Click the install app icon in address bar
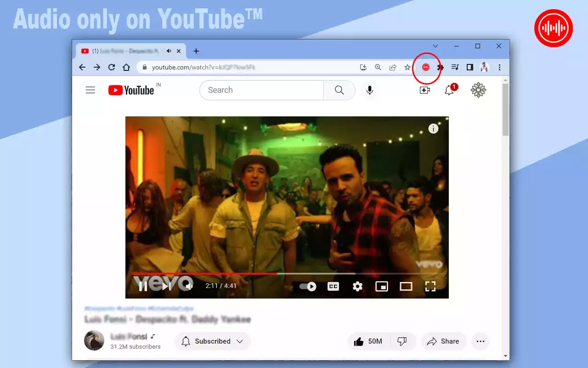 coord(363,67)
